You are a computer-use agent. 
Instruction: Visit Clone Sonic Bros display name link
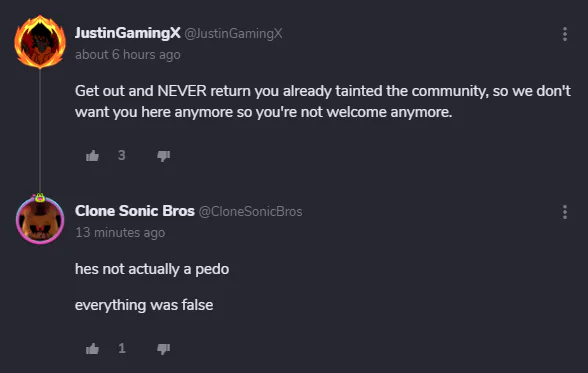(x=135, y=211)
